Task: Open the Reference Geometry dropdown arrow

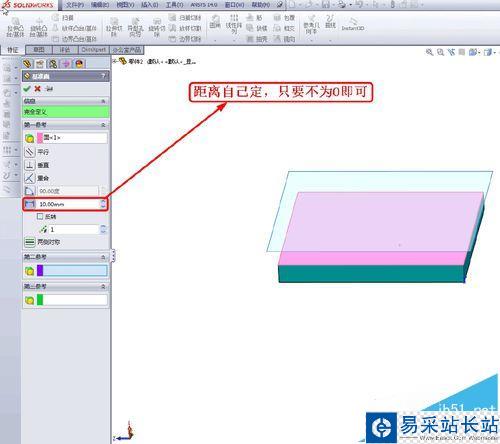Action: (x=311, y=41)
